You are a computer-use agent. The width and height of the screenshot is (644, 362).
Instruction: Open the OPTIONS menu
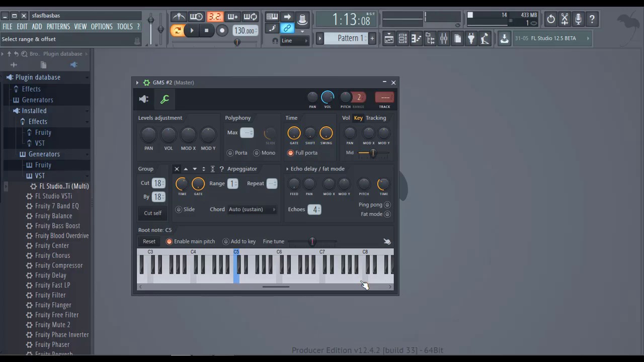click(x=102, y=26)
